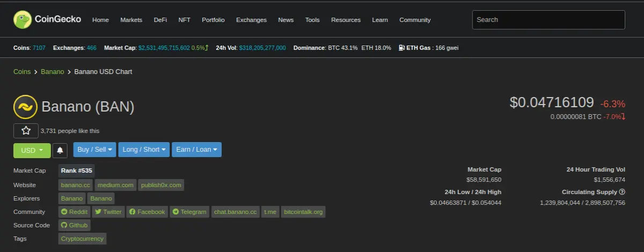Click the CoinGecko gecko logo
644x252 pixels.
[x=23, y=20]
